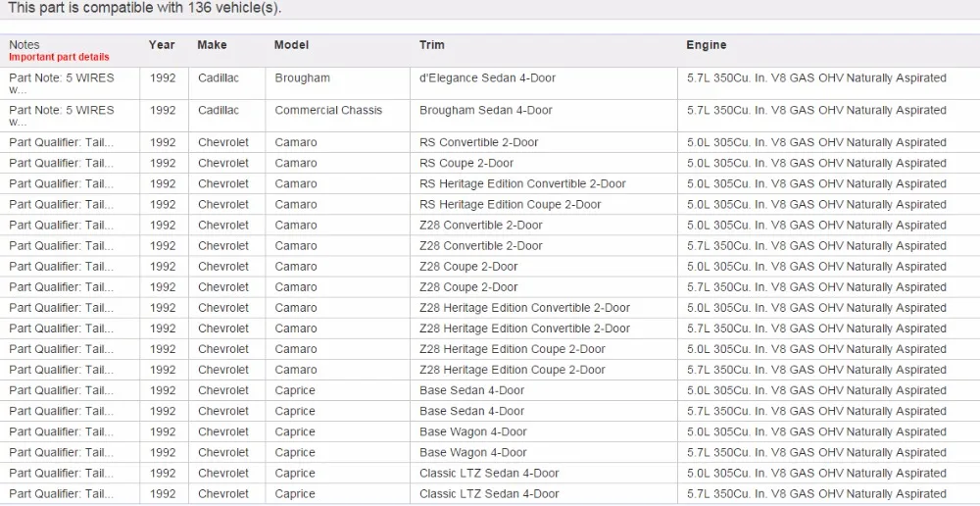Select Base Wagon 4-Door trim in 5.7L row
The image size is (980, 506).
point(473,452)
